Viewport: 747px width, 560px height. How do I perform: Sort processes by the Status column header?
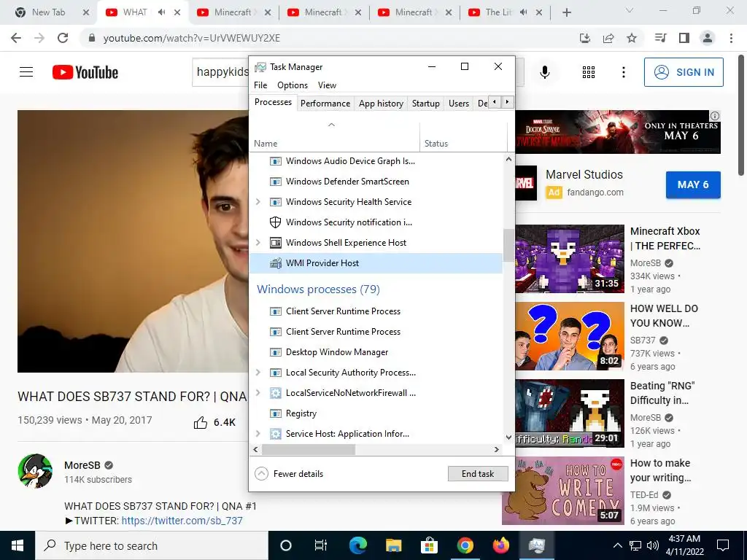[x=463, y=138]
